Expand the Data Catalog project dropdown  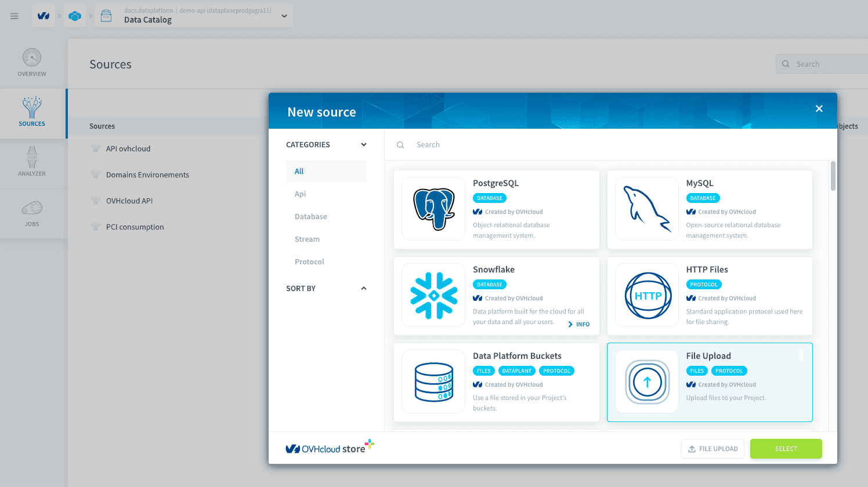point(284,16)
